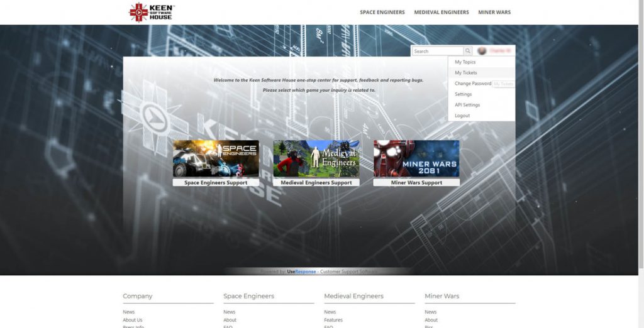Click the Miner Wars 2081 banner
The height and width of the screenshot is (328, 644).
click(416, 158)
